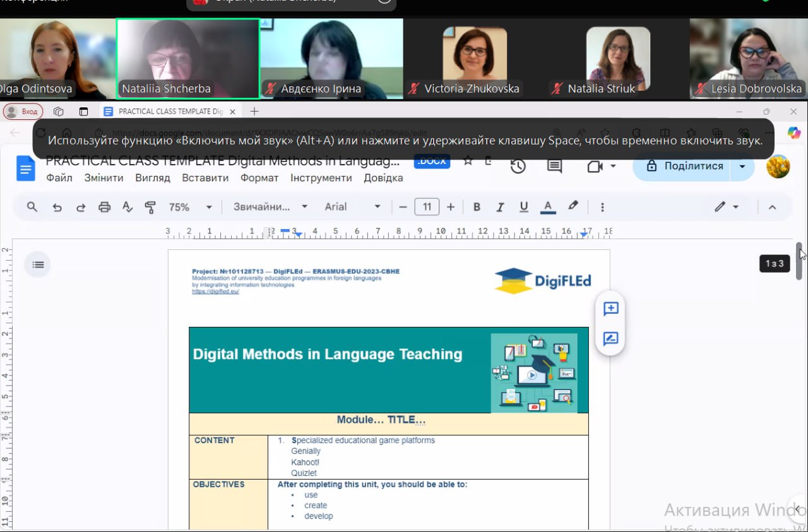Open the Google Docs home icon
The height and width of the screenshot is (532, 808).
26,169
